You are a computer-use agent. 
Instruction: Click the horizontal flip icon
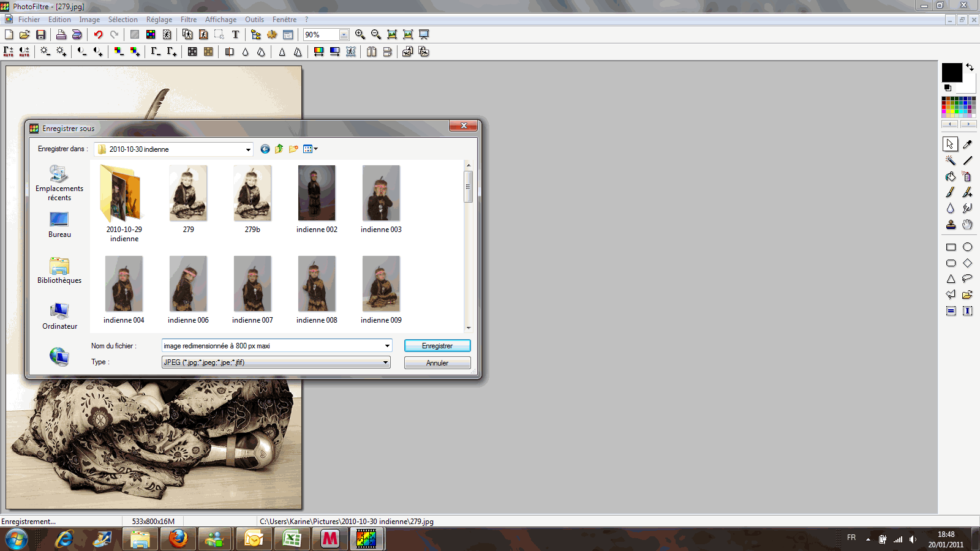(371, 51)
